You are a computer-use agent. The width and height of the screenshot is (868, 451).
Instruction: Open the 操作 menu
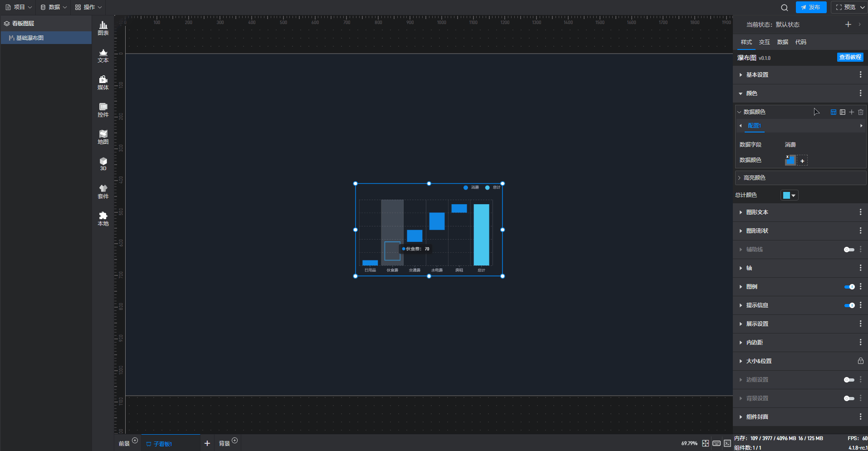pos(88,7)
